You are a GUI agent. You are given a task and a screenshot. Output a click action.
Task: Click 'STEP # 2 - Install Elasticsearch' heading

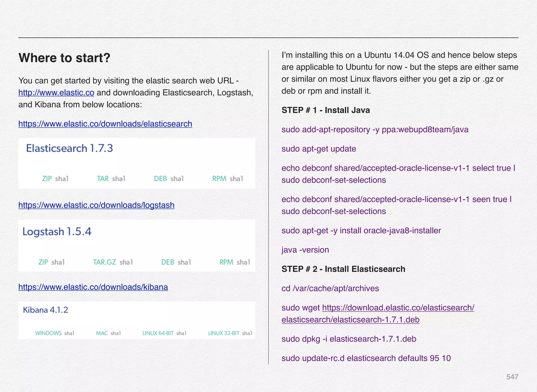tap(343, 269)
